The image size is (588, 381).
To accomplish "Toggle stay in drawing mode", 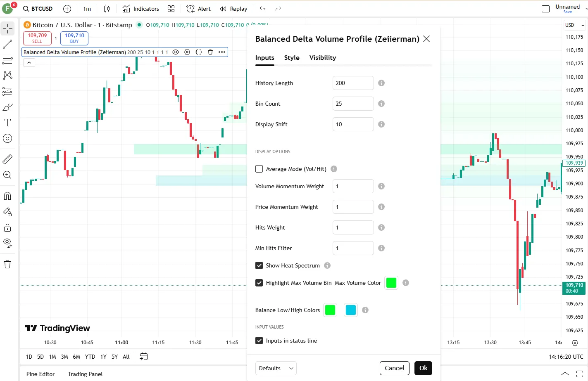I will [7, 212].
